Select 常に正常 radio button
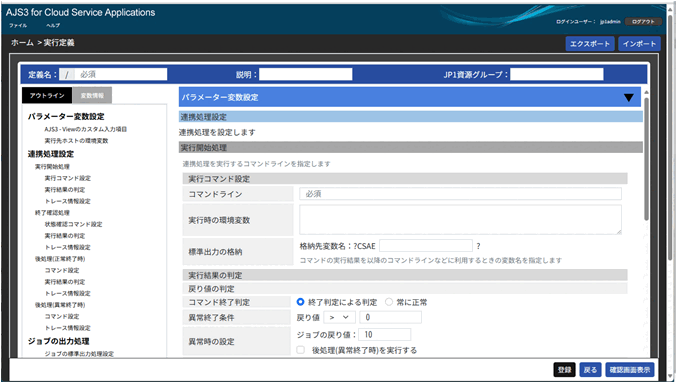 click(389, 302)
